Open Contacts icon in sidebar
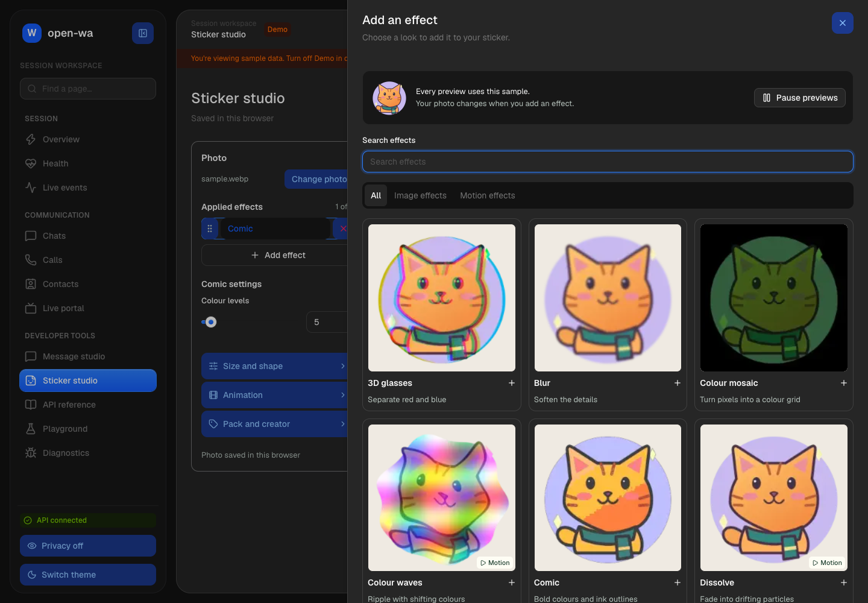 click(31, 284)
